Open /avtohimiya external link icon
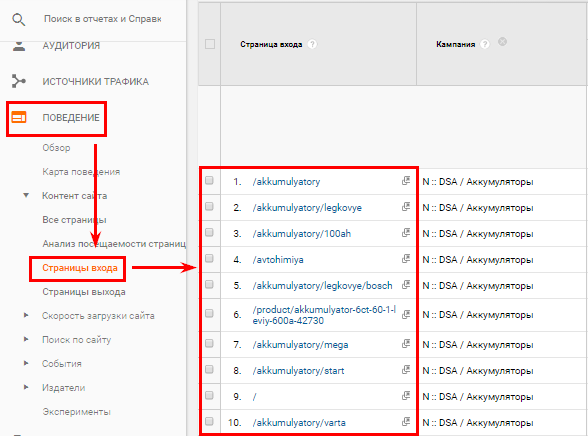 (406, 258)
